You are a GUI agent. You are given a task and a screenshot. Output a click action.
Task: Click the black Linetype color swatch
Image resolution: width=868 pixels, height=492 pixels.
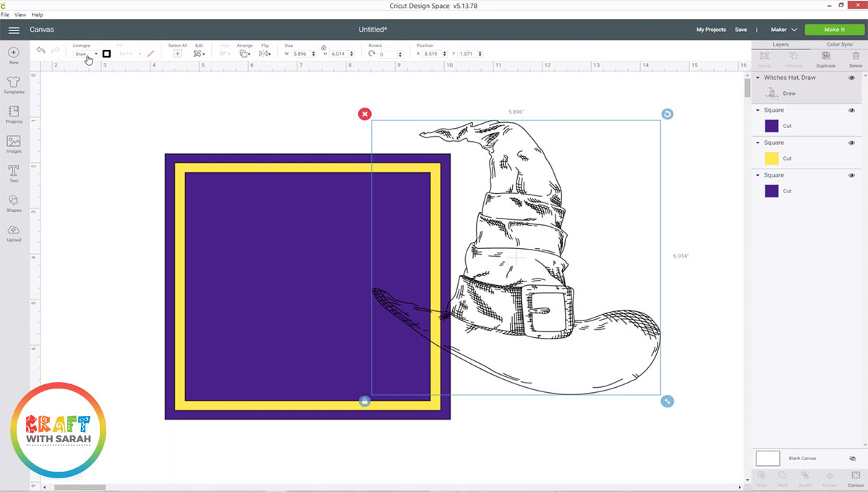106,53
